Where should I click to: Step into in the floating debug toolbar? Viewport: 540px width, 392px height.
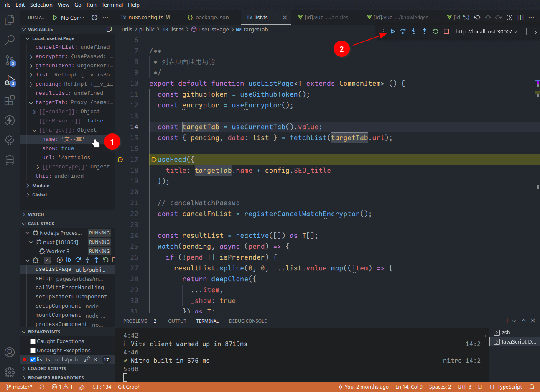coord(414,31)
